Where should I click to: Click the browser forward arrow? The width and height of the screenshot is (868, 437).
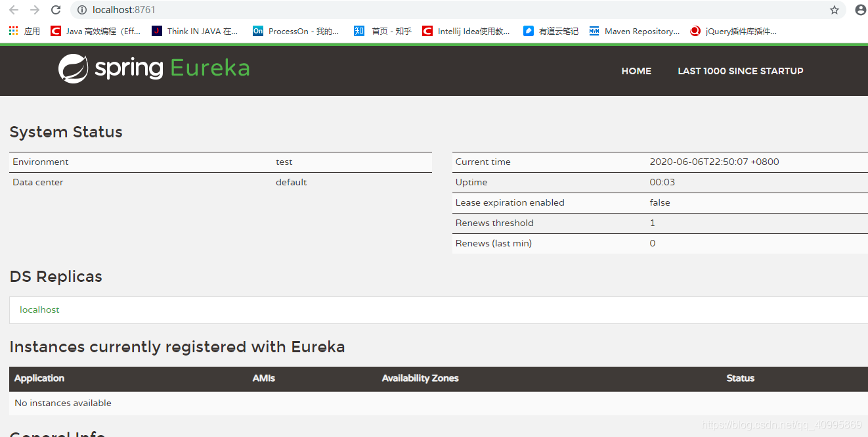(35, 10)
